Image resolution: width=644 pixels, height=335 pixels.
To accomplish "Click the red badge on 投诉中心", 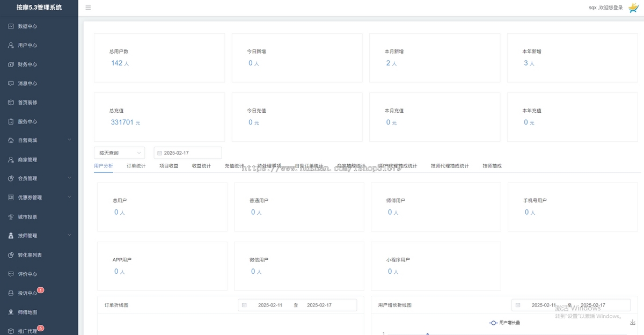I will pos(41,290).
